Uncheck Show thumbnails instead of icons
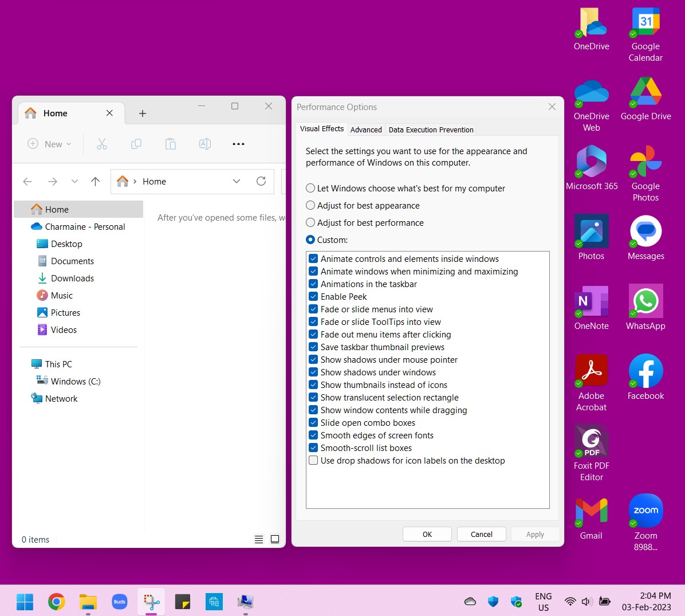This screenshot has height=616, width=685. pyautogui.click(x=313, y=384)
